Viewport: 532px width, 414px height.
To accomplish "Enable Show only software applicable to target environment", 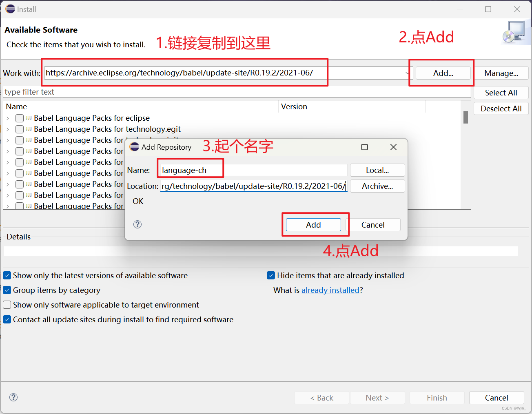I will [x=7, y=305].
